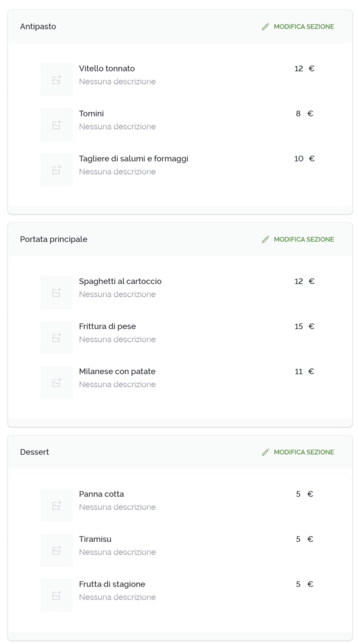The width and height of the screenshot is (358, 644).
Task: Upload photo for Panna cotta
Action: 56,506
